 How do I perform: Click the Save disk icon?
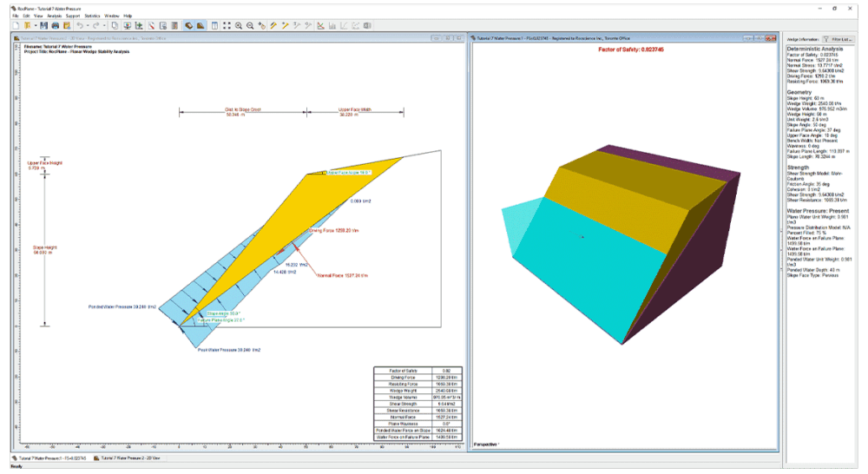click(x=43, y=25)
